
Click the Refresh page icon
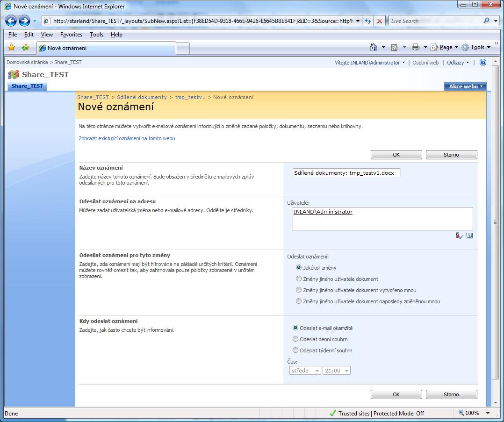click(x=368, y=21)
